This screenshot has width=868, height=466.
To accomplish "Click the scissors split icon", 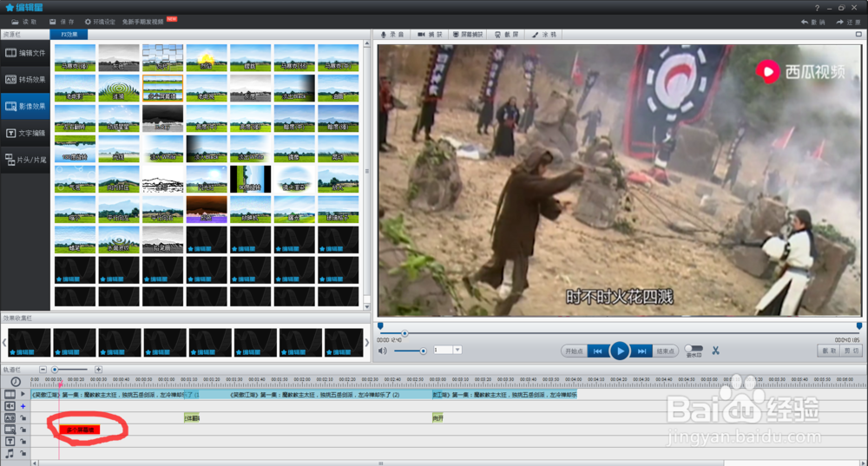I will 716,351.
